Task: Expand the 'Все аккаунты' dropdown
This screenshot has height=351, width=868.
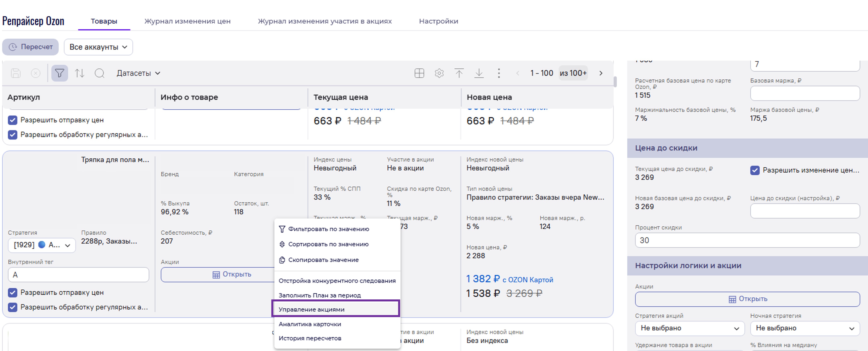Action: 98,47
